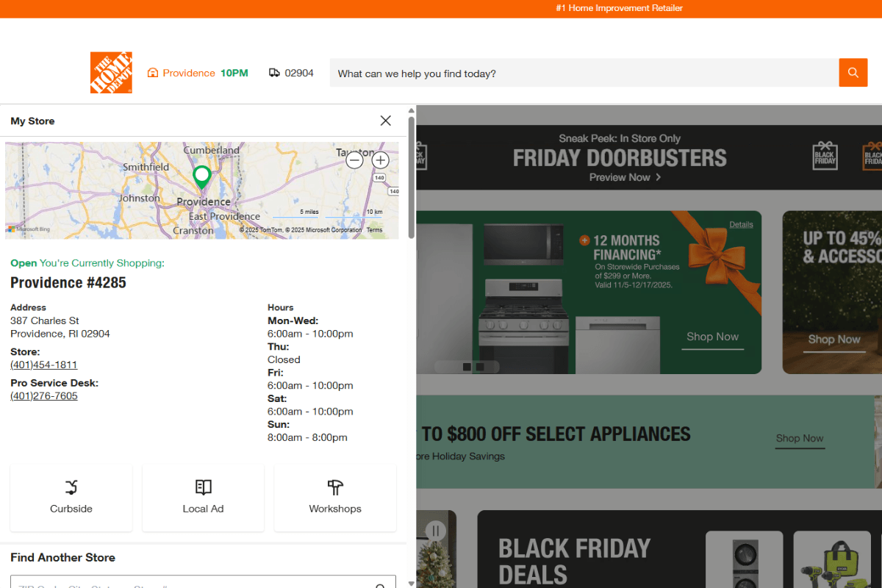The width and height of the screenshot is (882, 588).
Task: Click Shop Now on the 12 Months Financing offer
Action: coord(711,337)
